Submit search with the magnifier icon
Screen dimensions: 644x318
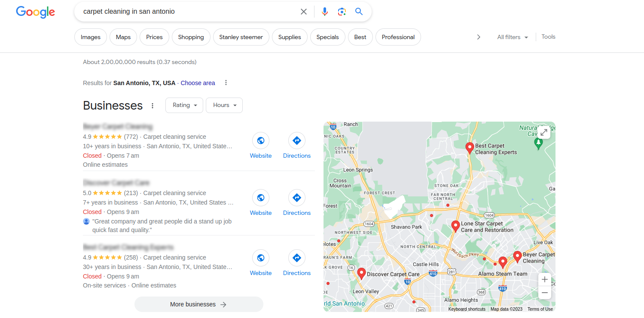click(359, 12)
